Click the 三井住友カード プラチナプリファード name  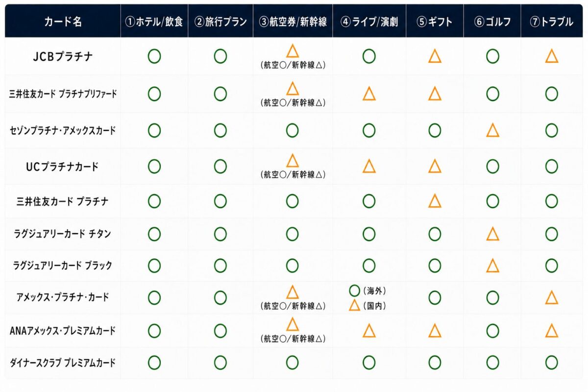63,94
